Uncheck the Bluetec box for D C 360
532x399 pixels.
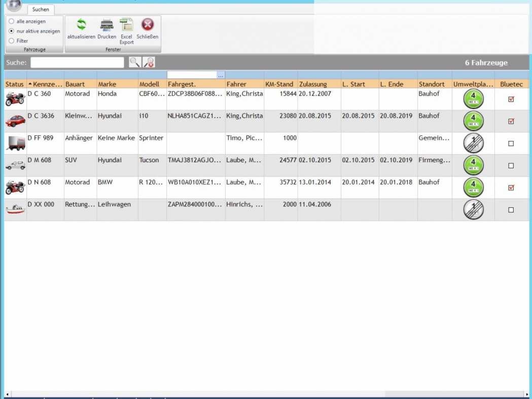pos(511,99)
